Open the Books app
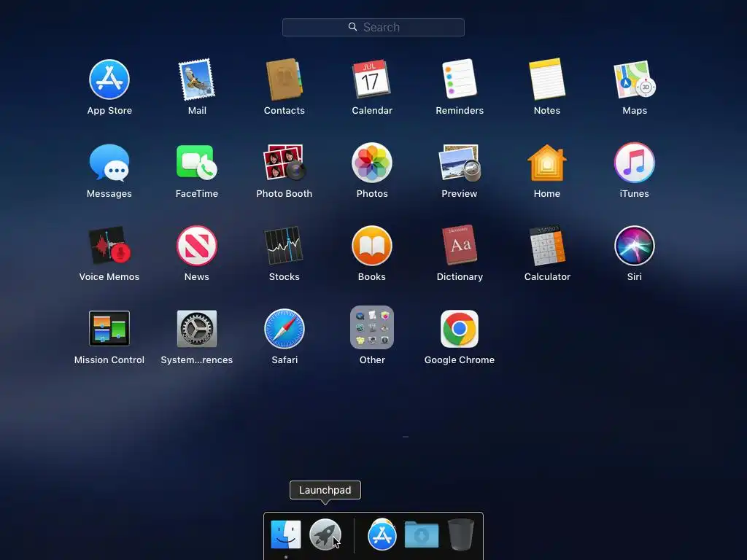 (x=371, y=246)
